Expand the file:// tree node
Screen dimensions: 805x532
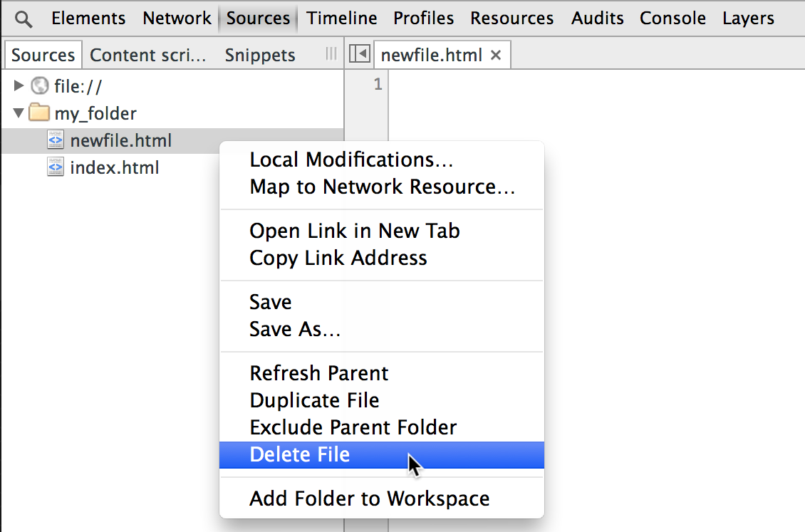(x=19, y=86)
